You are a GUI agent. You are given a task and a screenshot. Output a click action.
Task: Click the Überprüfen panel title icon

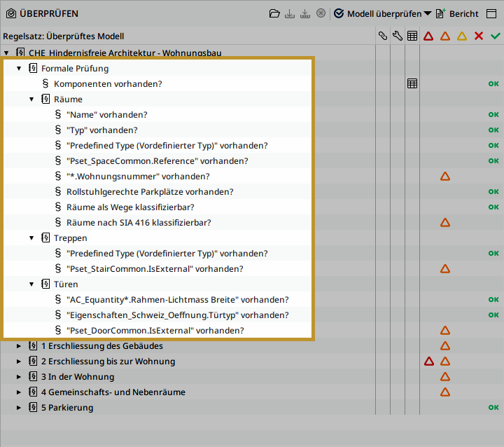[x=11, y=13]
